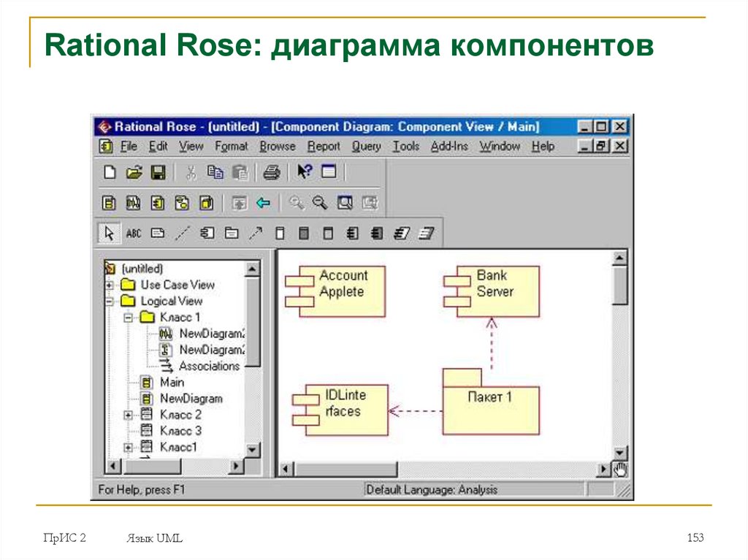The height and width of the screenshot is (560, 748).
Task: Click the diagram overview hand icon
Action: coord(619,469)
